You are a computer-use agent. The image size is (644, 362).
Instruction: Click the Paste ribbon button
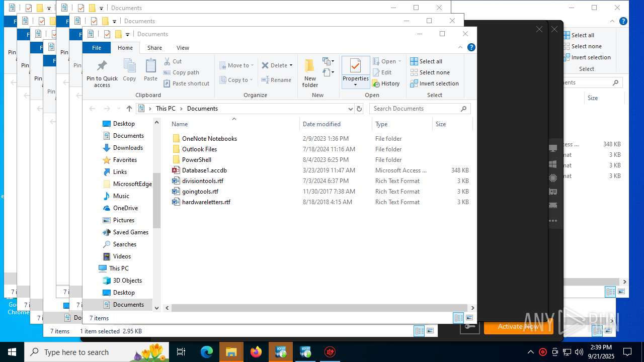coord(150,70)
